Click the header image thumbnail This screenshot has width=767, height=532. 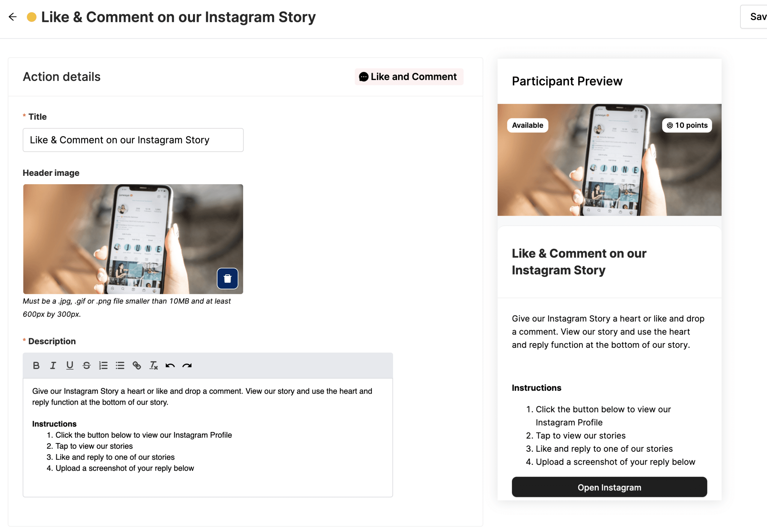coord(133,239)
